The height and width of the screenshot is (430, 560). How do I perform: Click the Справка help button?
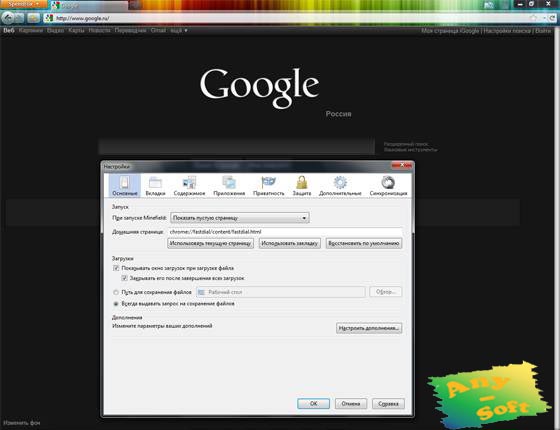click(388, 404)
